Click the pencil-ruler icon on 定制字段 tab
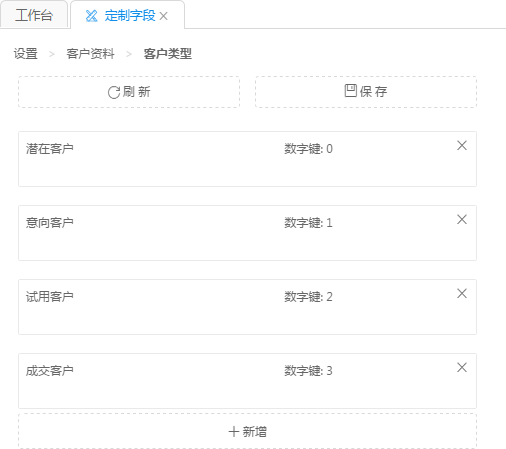Screen dimensions: 506x449 (91, 16)
